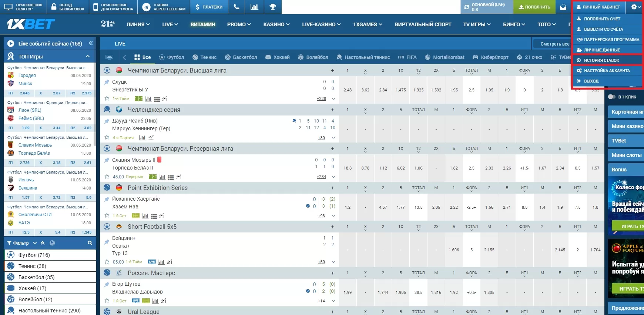Switch to the Баскетбол sport tab
This screenshot has width=644, height=315.
pos(241,57)
